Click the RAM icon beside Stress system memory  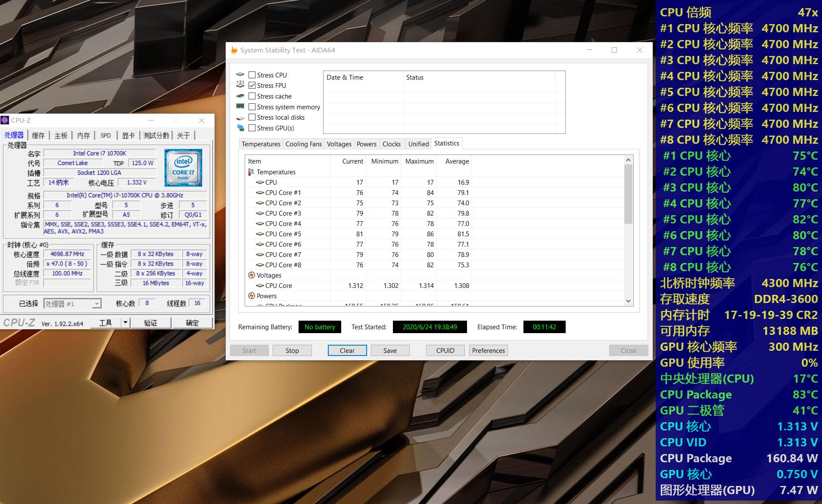pos(240,106)
